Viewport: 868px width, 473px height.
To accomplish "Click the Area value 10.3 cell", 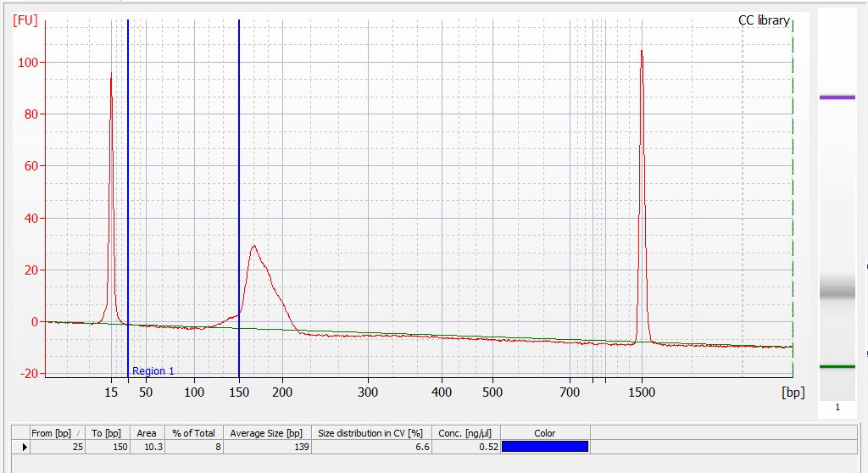I will [147, 447].
